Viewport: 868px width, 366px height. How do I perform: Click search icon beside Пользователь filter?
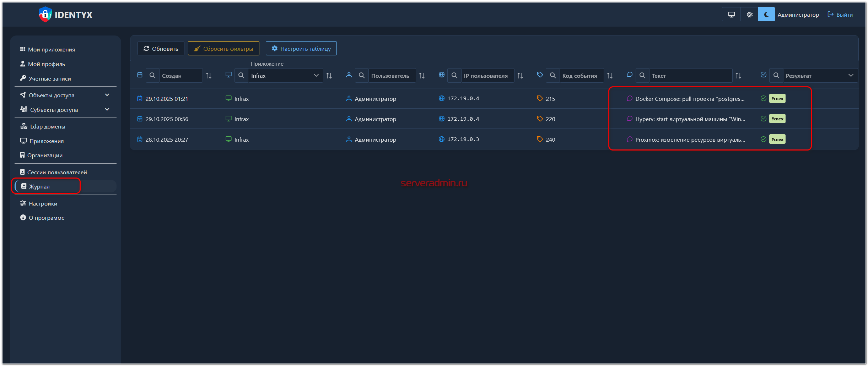tap(362, 76)
